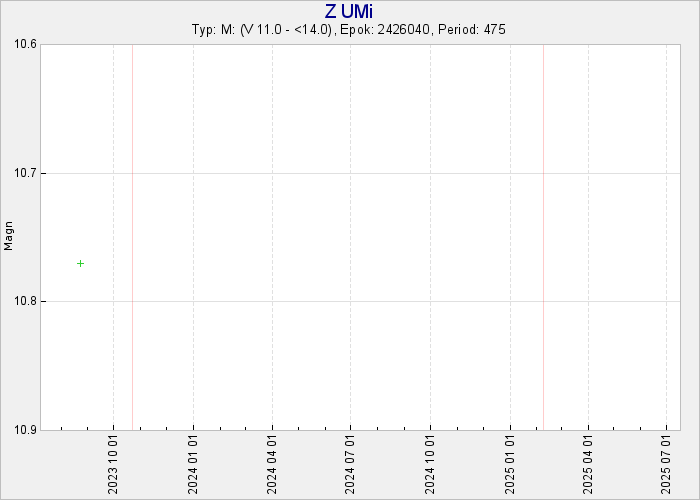Click the green plus data point

point(80,263)
